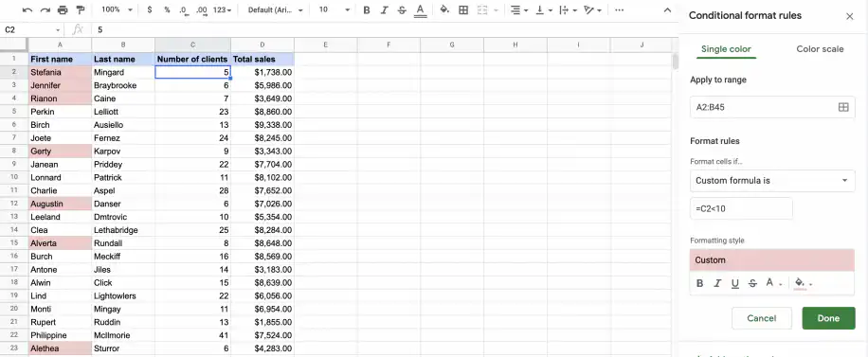Click the green Done button

click(828, 318)
